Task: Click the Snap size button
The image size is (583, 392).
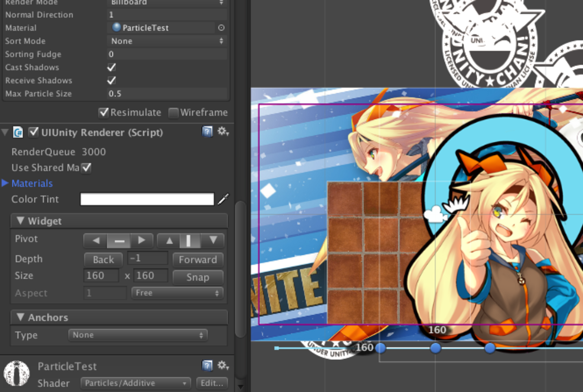Action: 198,277
